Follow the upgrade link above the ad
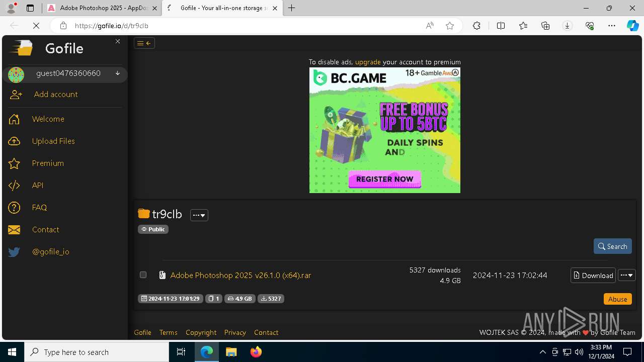This screenshot has width=644, height=362. pos(368,62)
